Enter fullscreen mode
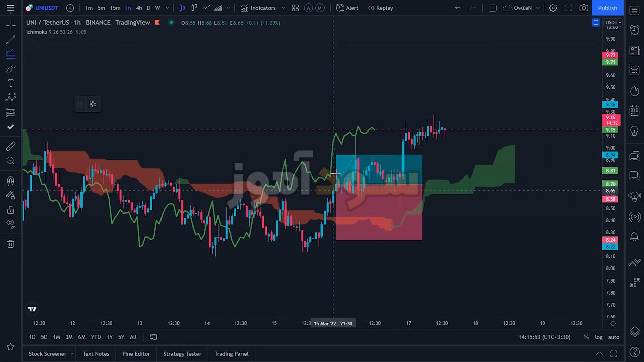 point(569,8)
